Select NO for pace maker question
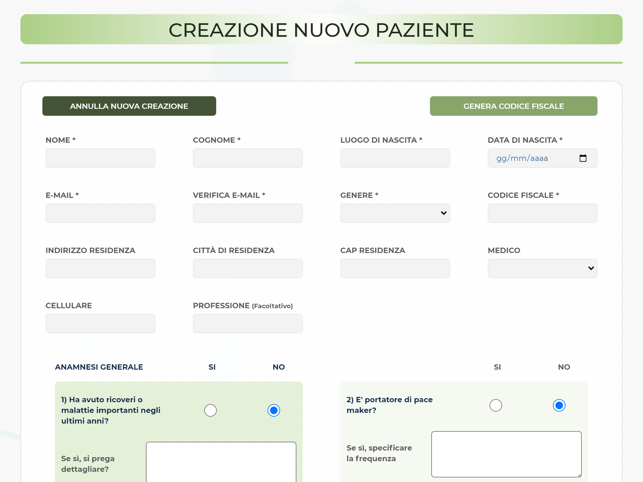The width and height of the screenshot is (643, 482). [559, 405]
